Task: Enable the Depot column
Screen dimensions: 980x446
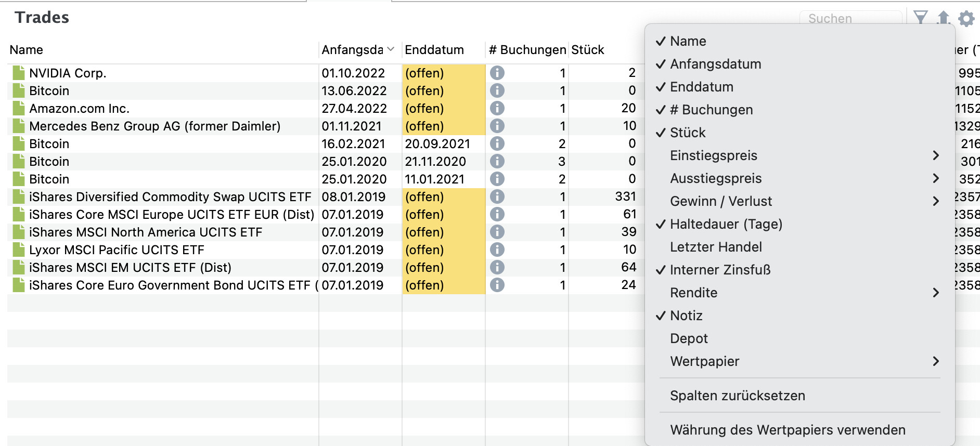Action: pyautogui.click(x=800, y=338)
